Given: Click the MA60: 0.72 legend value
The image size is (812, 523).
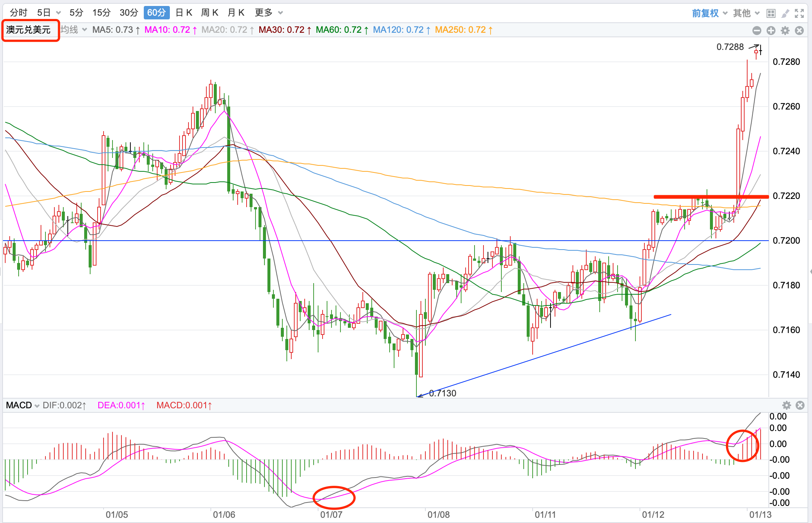Looking at the screenshot, I should [342, 30].
